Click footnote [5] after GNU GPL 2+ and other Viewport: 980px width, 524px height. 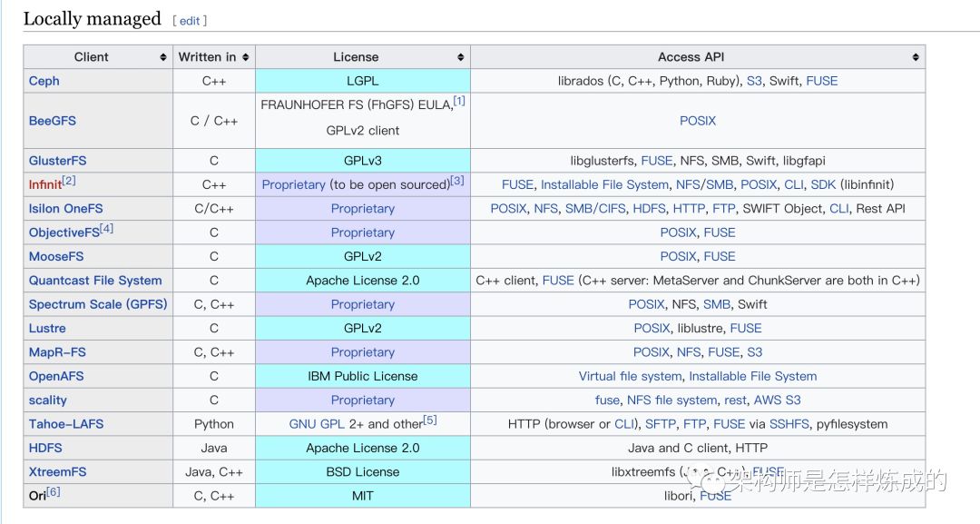point(430,420)
